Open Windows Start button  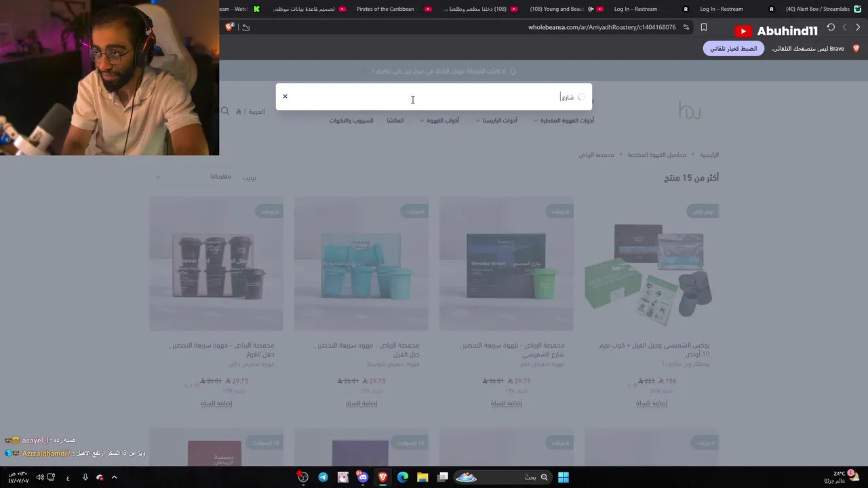coord(564,477)
